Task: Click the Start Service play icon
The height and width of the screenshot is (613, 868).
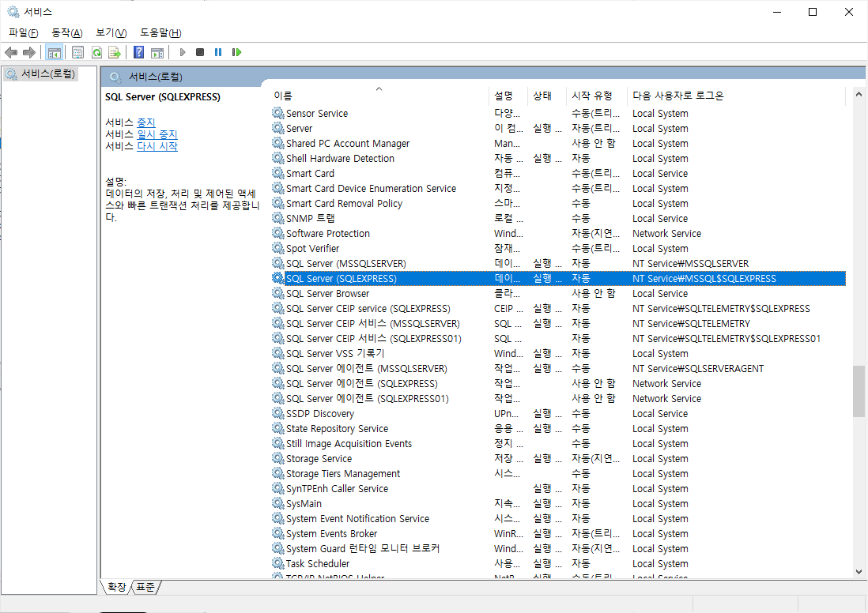Action: pyautogui.click(x=182, y=52)
